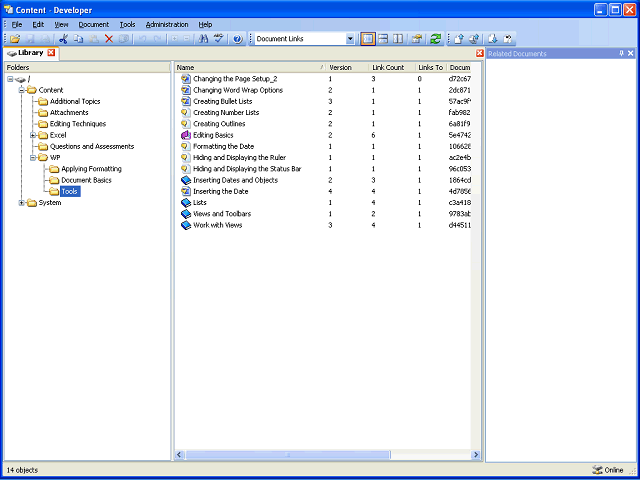Refresh using the green arrows icon

click(x=435, y=39)
